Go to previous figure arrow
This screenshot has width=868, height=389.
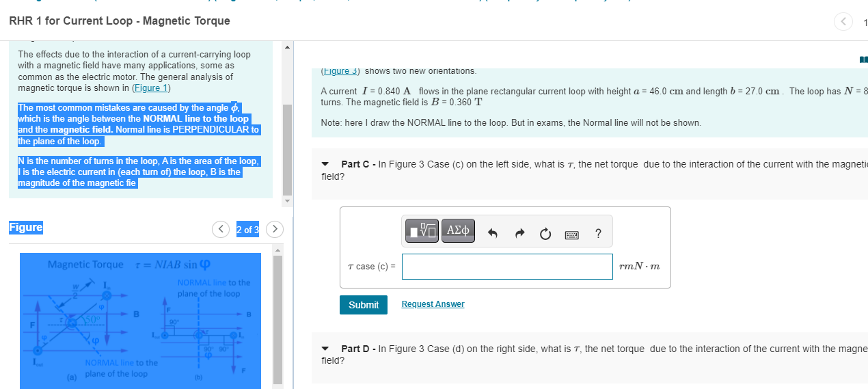point(220,229)
